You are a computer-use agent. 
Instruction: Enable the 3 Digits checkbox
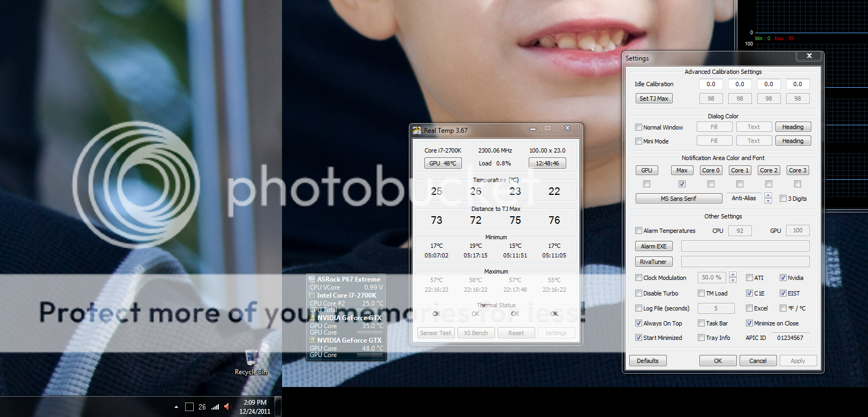[x=783, y=199]
